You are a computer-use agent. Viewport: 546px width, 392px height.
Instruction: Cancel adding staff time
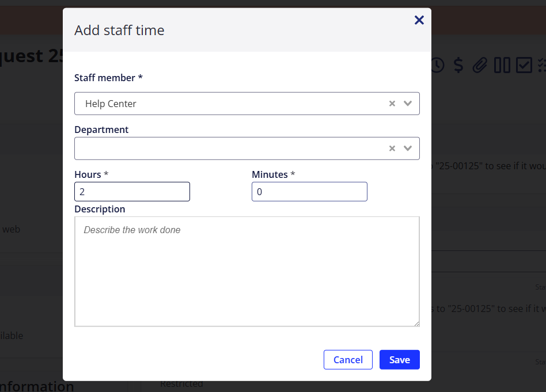[x=348, y=360]
